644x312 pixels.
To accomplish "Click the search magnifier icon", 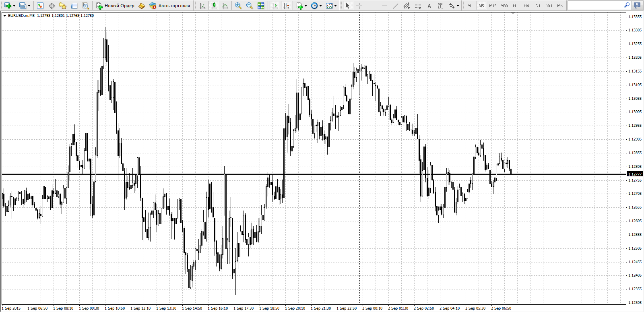I will click(x=627, y=5).
